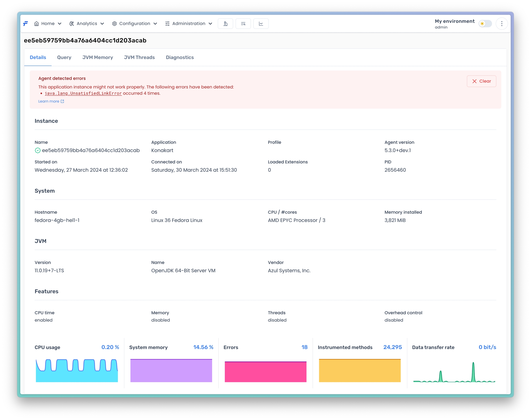Expand the Configuration dropdown menu
This screenshot has width=531, height=420.
pyautogui.click(x=134, y=24)
